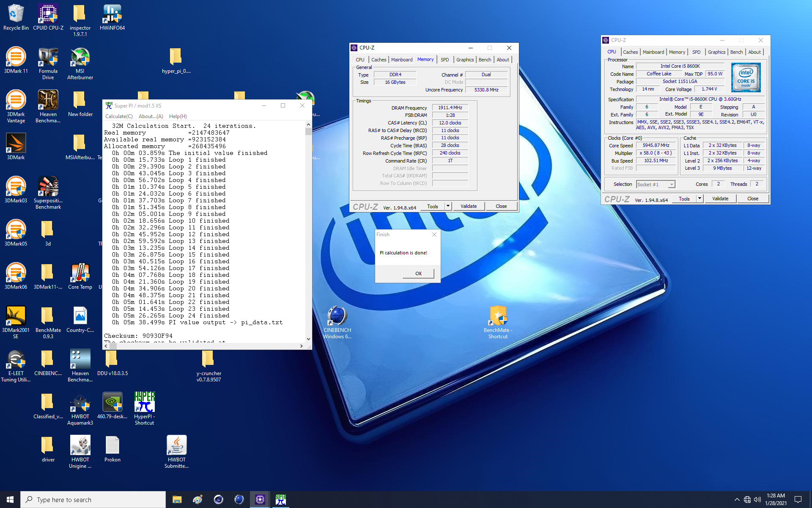Launch HyperPI Shortcut icon

144,409
